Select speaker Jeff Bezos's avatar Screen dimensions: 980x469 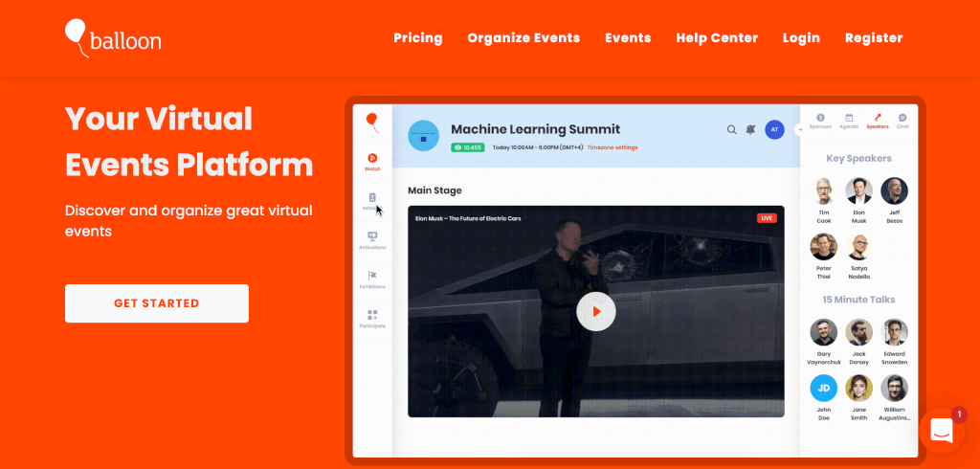[895, 190]
